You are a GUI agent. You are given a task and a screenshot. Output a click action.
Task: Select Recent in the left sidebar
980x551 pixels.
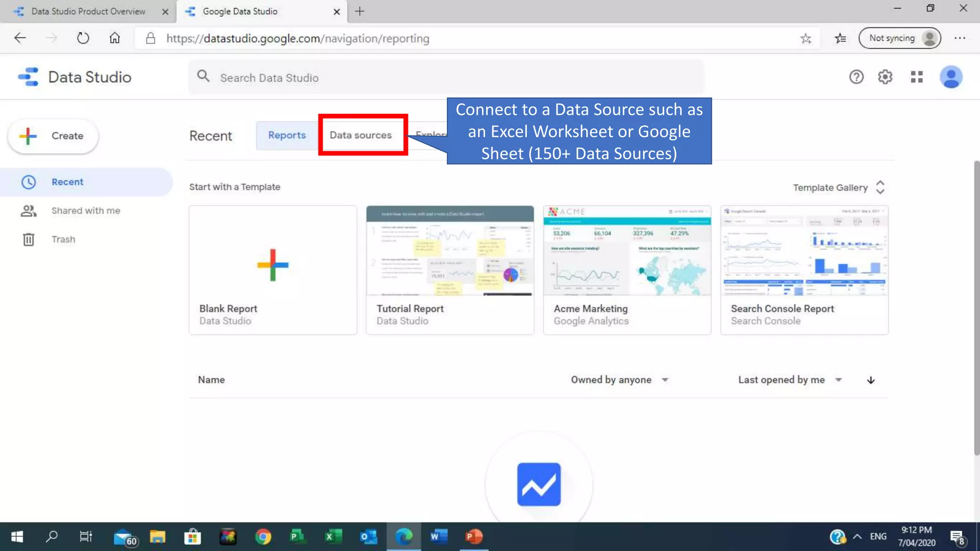click(x=86, y=182)
